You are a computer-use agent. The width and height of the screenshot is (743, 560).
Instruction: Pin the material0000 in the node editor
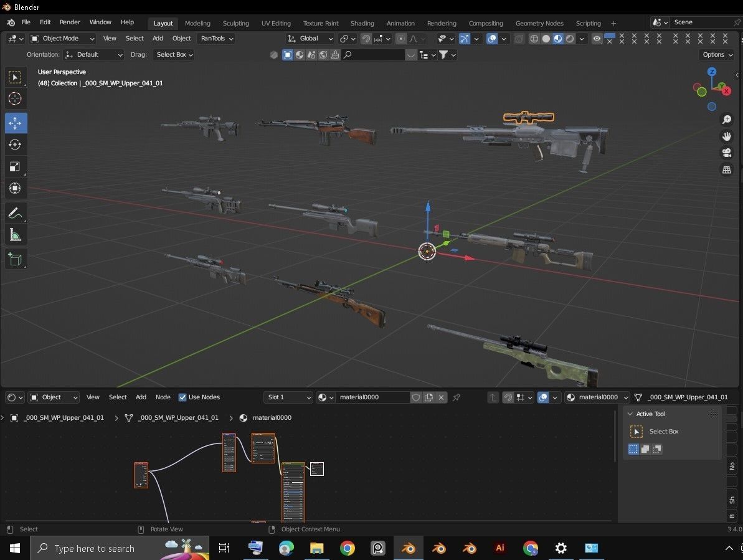pyautogui.click(x=457, y=397)
